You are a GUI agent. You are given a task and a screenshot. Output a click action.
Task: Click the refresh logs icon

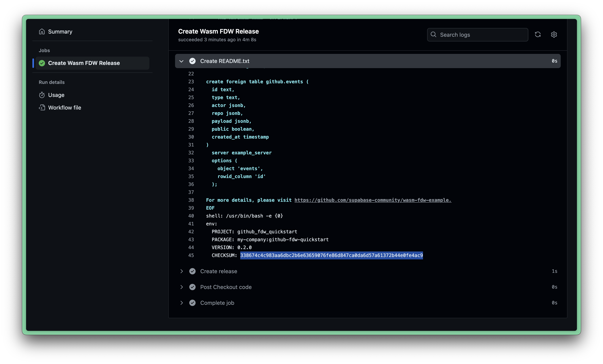point(538,34)
